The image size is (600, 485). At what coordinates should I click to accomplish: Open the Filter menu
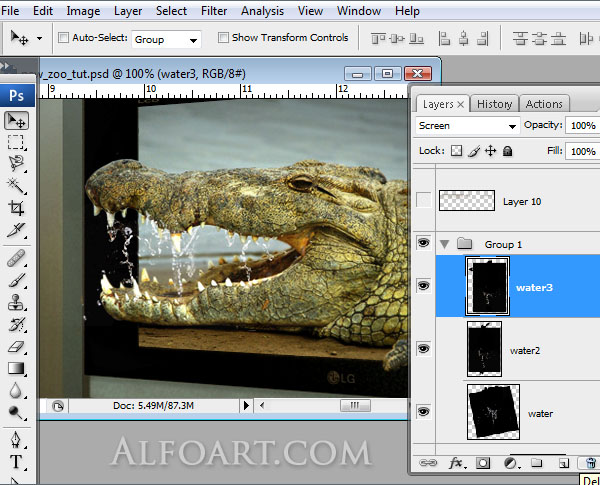click(x=214, y=11)
